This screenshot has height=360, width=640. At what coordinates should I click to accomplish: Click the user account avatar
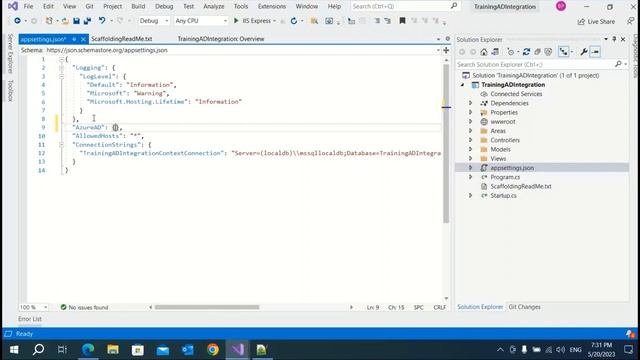561,6
